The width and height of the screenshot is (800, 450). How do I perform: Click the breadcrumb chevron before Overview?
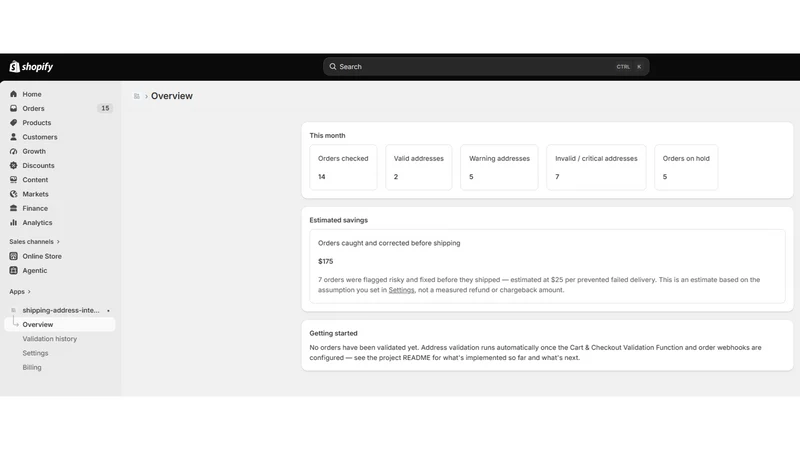coord(146,96)
